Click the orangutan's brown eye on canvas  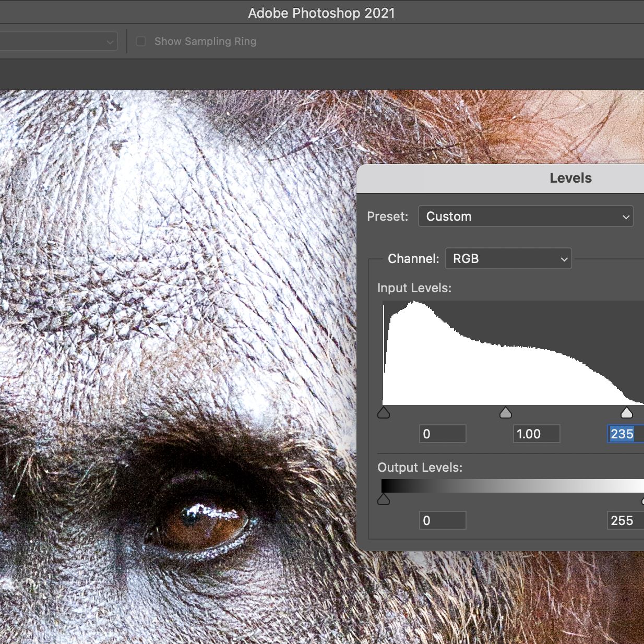point(204,523)
